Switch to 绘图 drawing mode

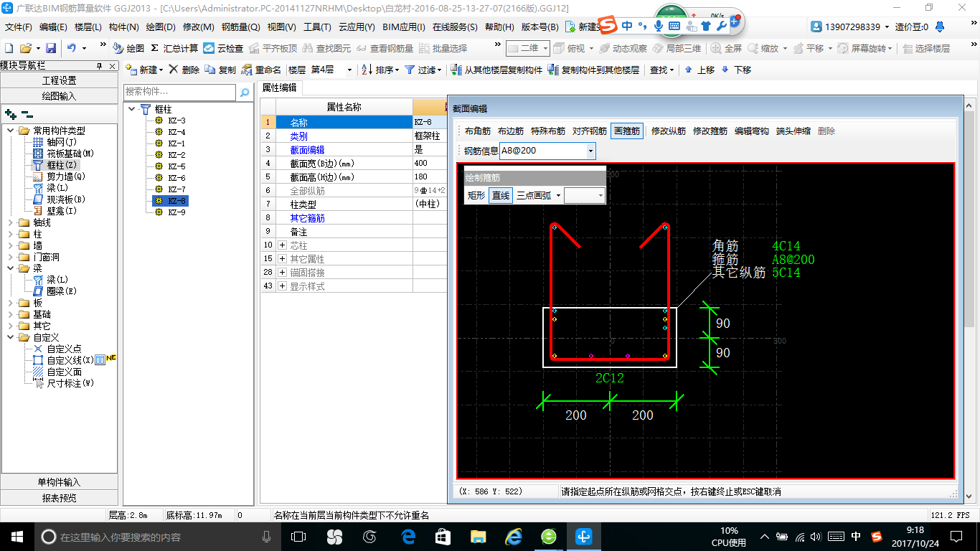128,48
